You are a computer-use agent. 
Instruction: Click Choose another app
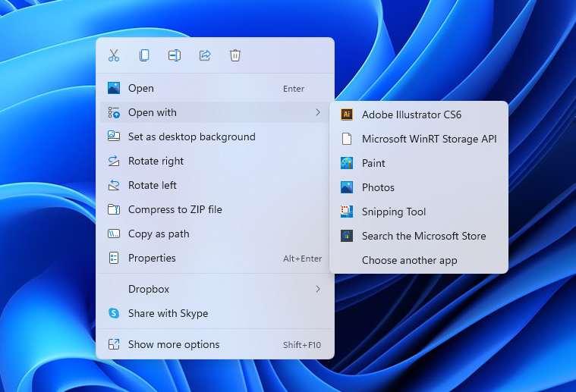(x=409, y=260)
